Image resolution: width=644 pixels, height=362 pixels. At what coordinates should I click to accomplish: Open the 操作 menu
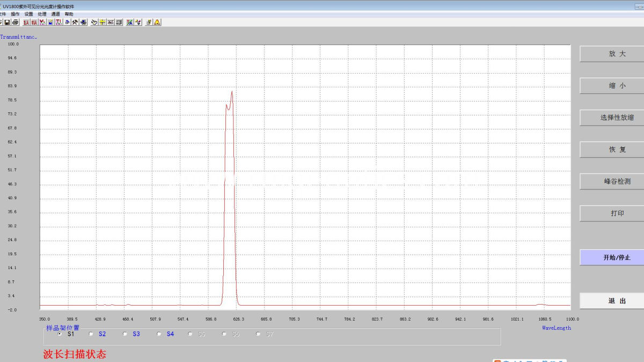tap(15, 14)
